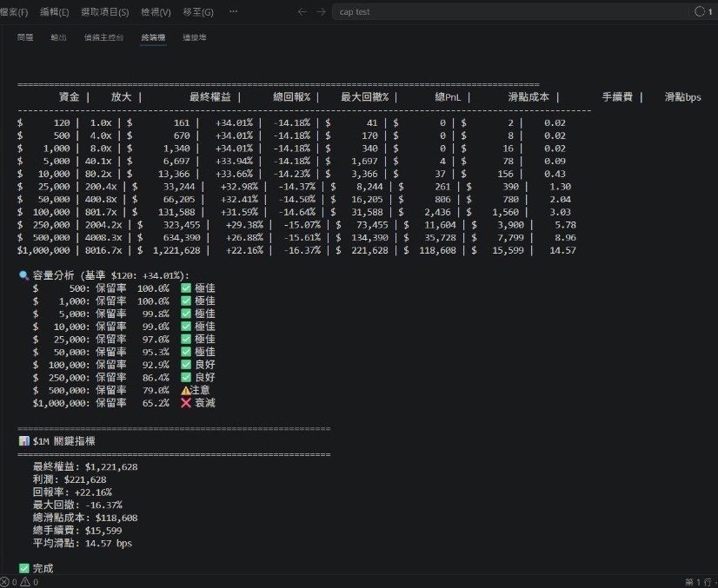
Task: Switch to the 輸出 panel tab
Action: 58,37
